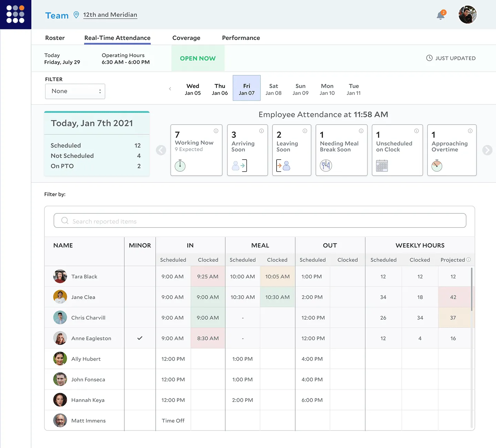Go to previous week using left chevron
This screenshot has height=448, width=496.
tap(170, 89)
